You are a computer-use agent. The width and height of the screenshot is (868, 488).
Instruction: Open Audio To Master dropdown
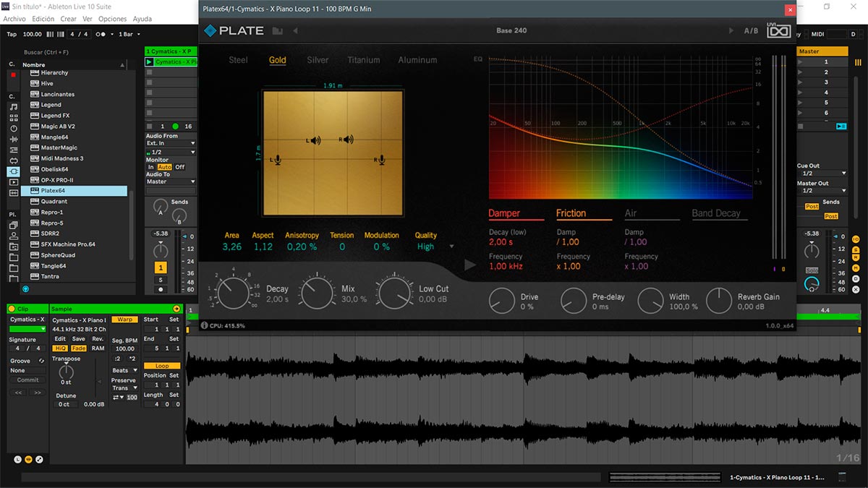tap(171, 181)
